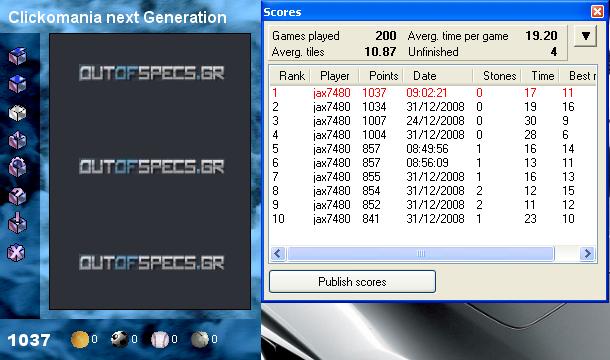Select the rank 1 row's 1037 points

[374, 93]
